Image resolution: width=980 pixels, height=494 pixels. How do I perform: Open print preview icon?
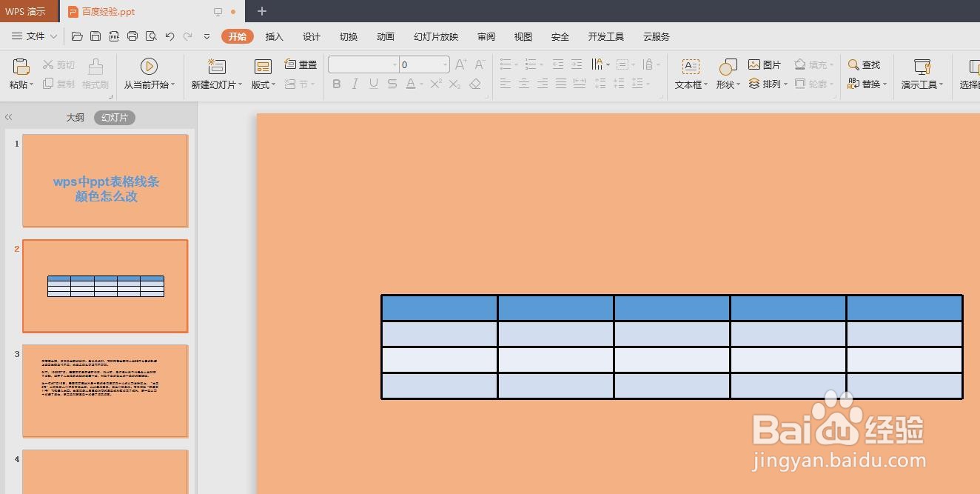click(151, 36)
